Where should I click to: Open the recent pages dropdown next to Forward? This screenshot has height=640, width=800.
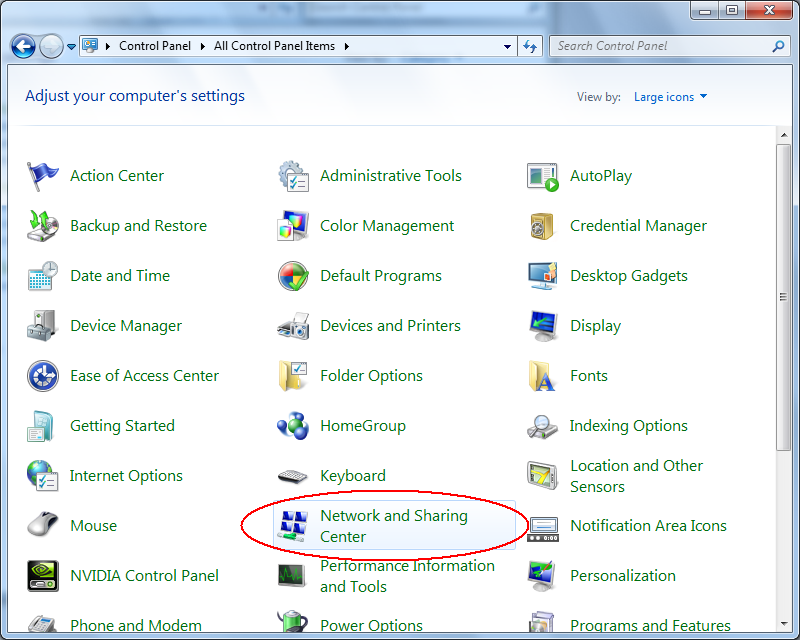pos(71,47)
